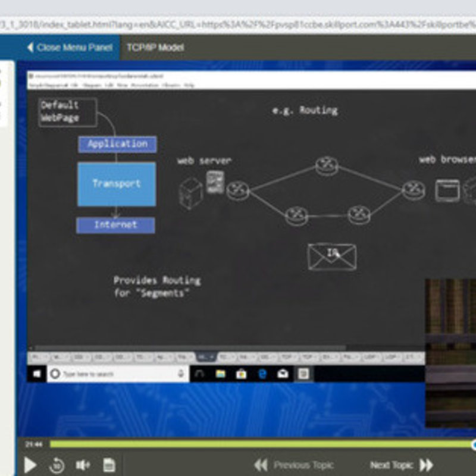The height and width of the screenshot is (476, 476).
Task: Click the 'Type here to search' box
Action: tap(113, 374)
